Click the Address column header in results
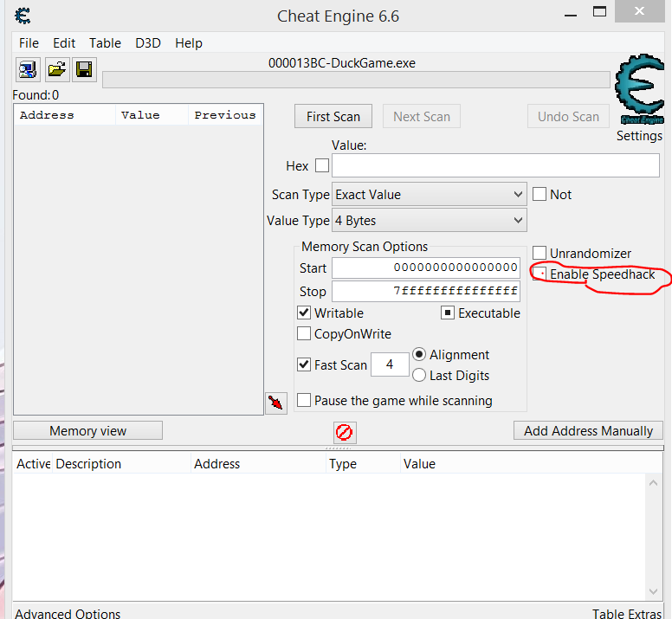 click(65, 115)
